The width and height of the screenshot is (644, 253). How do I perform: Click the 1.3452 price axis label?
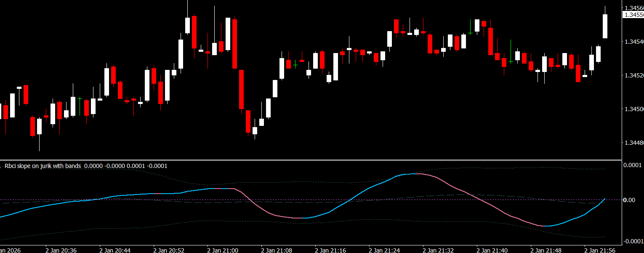tap(634, 75)
